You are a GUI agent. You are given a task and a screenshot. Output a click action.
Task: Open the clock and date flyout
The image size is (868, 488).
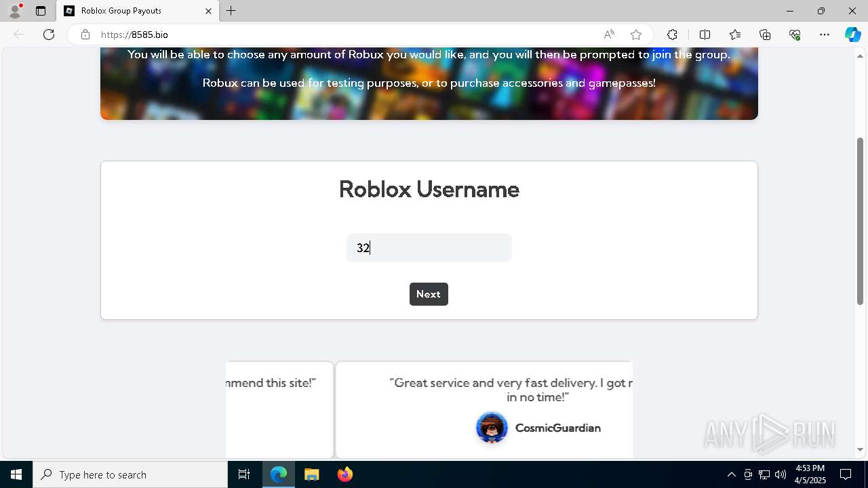click(810, 474)
